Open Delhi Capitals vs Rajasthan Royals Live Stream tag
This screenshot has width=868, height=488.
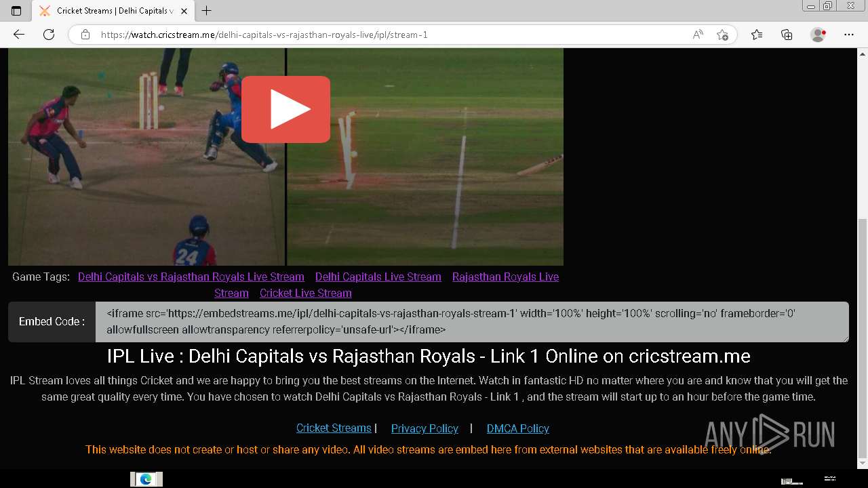(x=191, y=277)
